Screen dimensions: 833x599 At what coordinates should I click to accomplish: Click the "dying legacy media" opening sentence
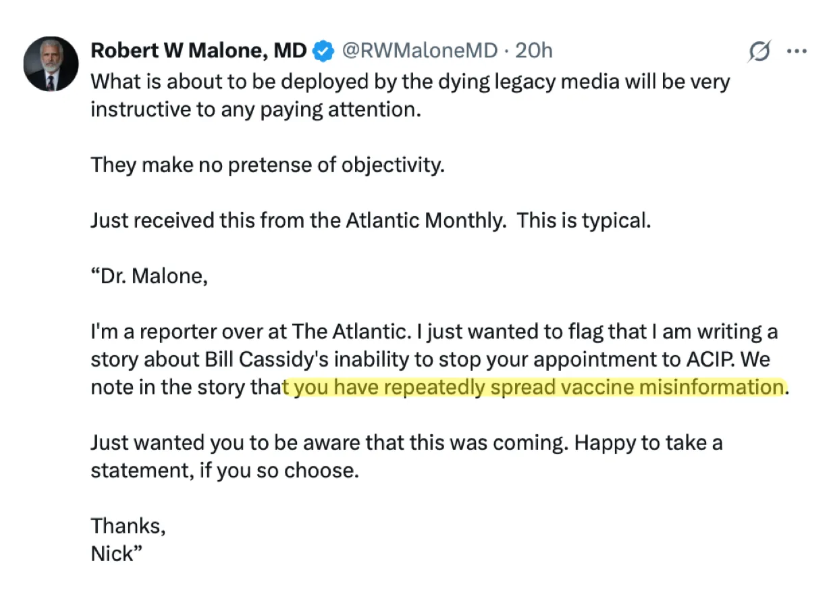[x=410, y=81]
